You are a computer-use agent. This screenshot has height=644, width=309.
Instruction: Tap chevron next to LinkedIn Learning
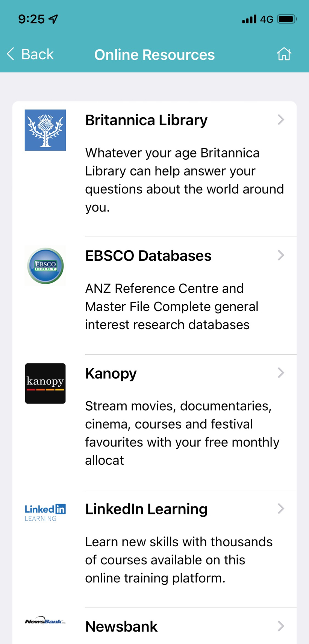[281, 509]
